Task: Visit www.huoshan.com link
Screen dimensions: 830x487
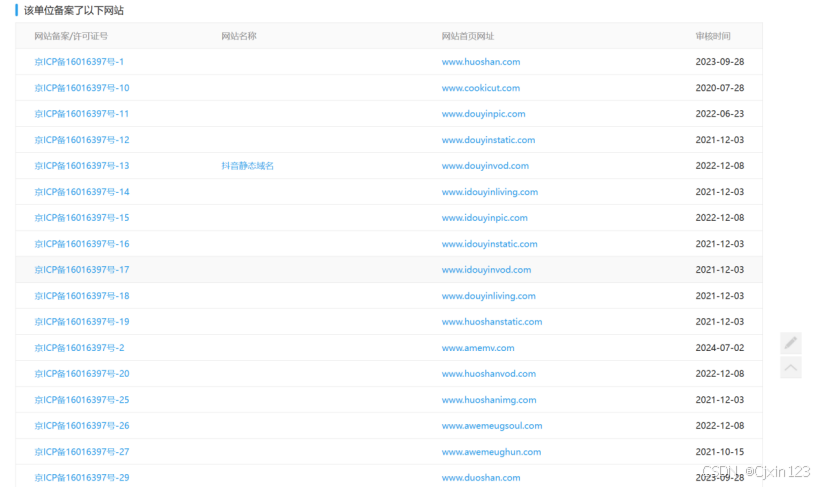Action: click(481, 62)
